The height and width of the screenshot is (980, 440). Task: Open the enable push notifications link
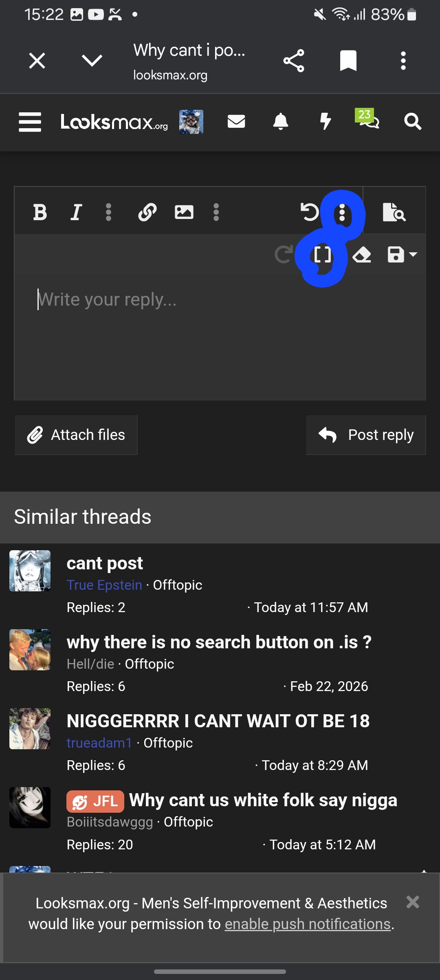point(308,923)
